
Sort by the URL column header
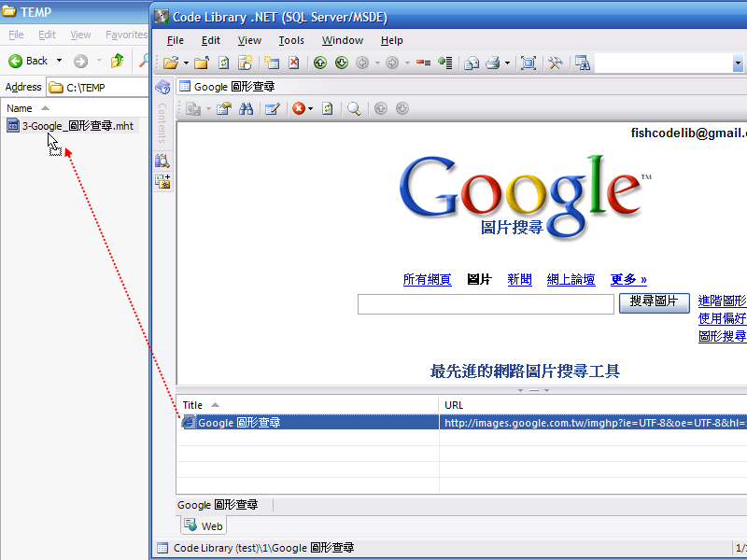[593, 405]
